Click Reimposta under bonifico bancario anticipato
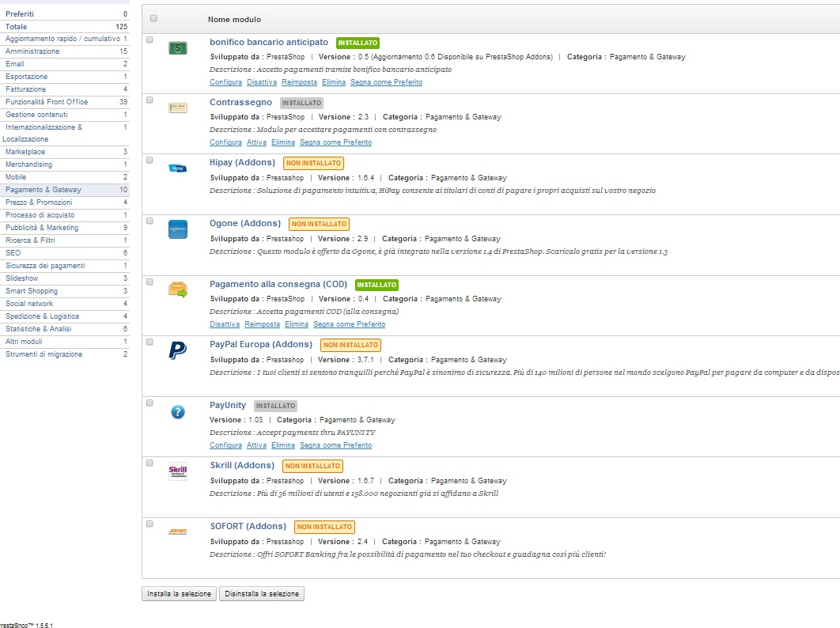 point(300,82)
